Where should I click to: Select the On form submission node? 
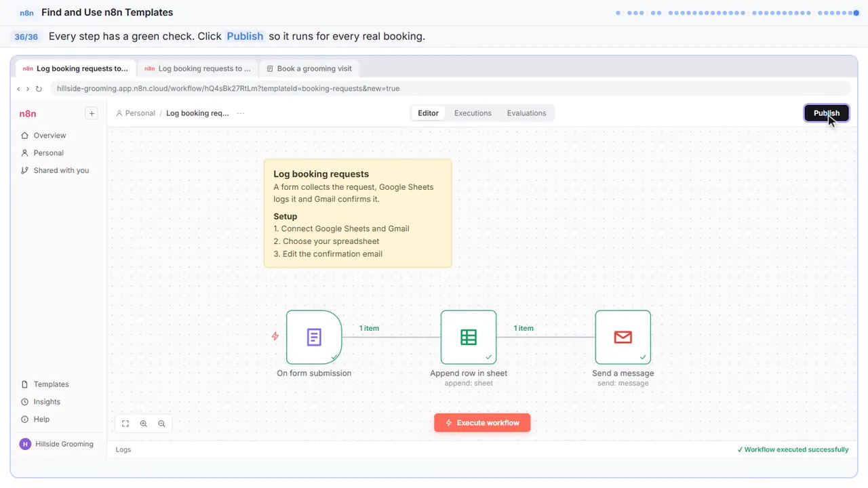pyautogui.click(x=314, y=338)
